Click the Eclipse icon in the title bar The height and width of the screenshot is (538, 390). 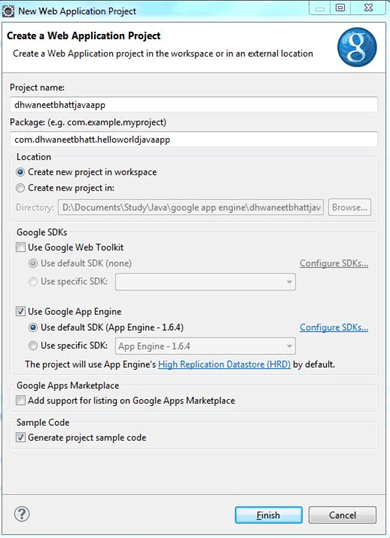click(x=8, y=11)
